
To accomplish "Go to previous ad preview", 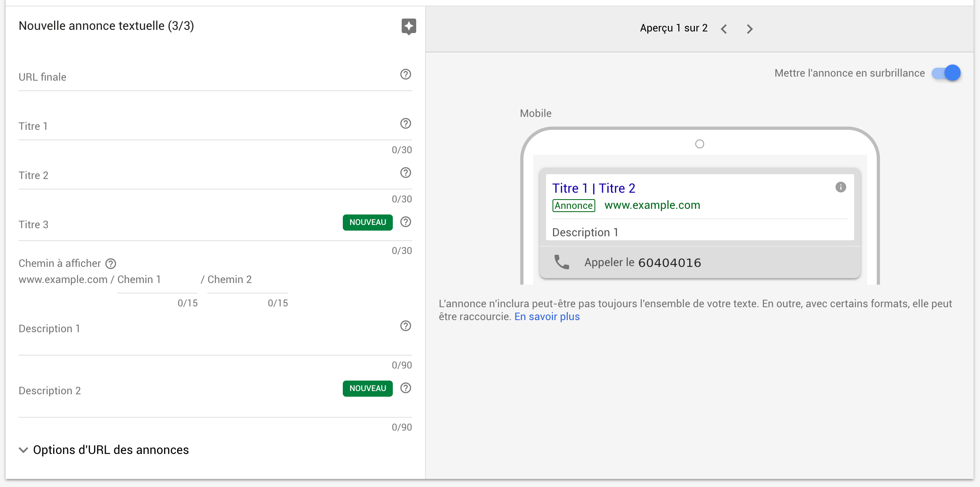I will (x=724, y=29).
